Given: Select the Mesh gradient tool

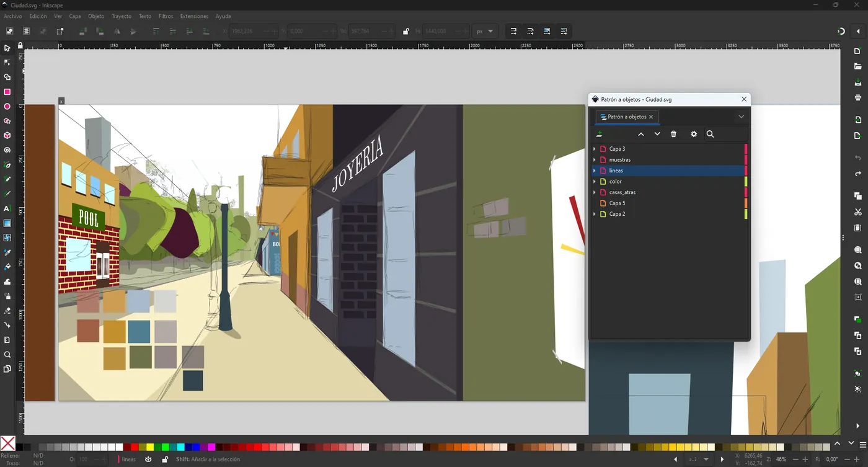Looking at the screenshot, I should click(7, 238).
